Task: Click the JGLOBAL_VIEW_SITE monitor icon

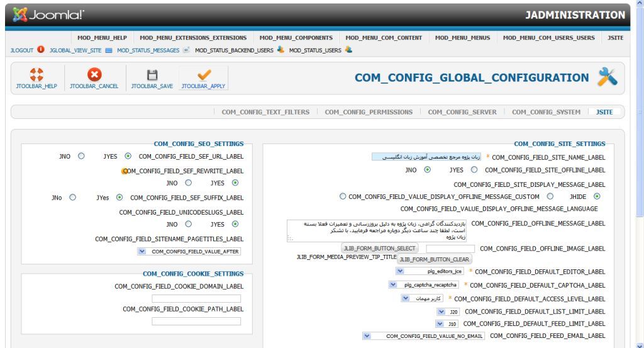Action: pos(108,50)
